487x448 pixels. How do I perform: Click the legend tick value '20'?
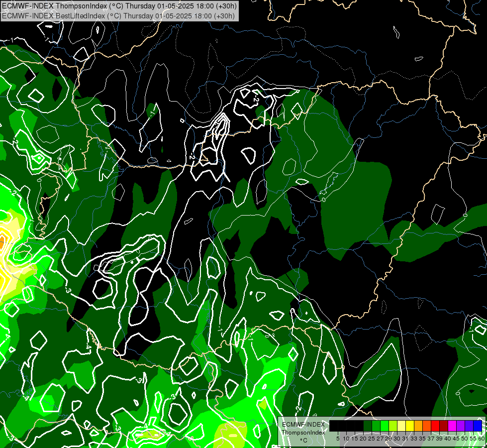point(363,439)
